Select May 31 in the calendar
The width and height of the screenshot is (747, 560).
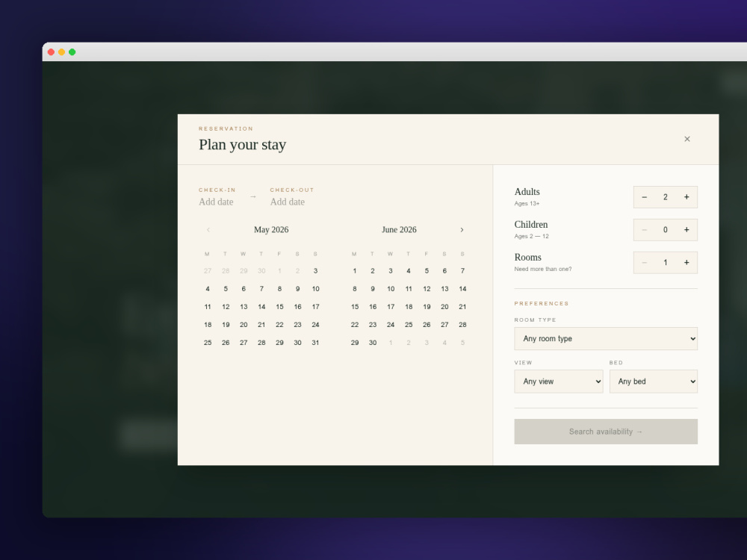[315, 343]
